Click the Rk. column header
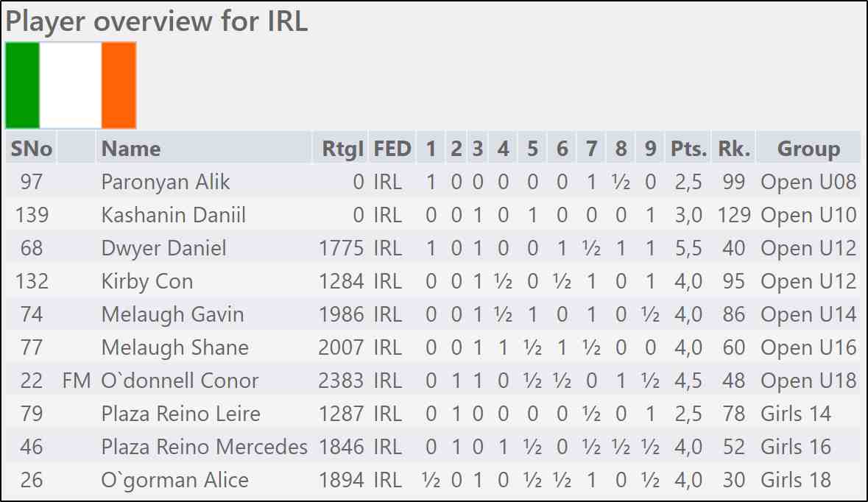The image size is (868, 502). click(733, 149)
